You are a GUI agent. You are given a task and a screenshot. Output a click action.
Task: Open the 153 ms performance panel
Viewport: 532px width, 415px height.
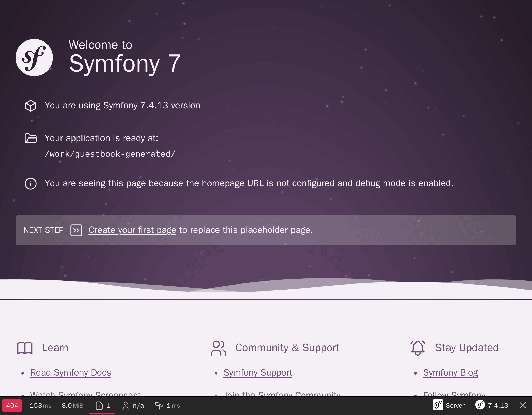(x=40, y=406)
